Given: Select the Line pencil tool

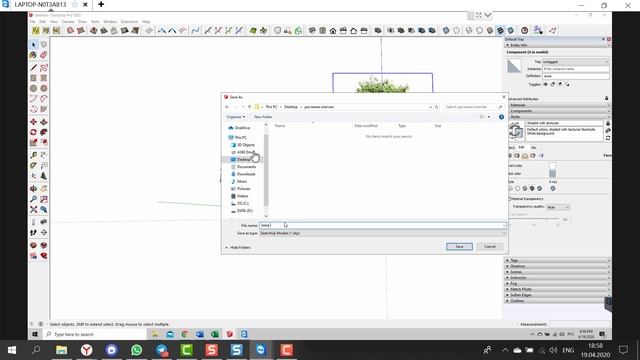Looking at the screenshot, I should (x=33, y=68).
